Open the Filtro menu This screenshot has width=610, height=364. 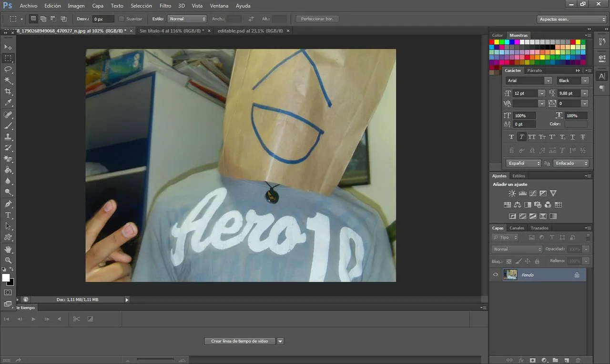click(165, 6)
